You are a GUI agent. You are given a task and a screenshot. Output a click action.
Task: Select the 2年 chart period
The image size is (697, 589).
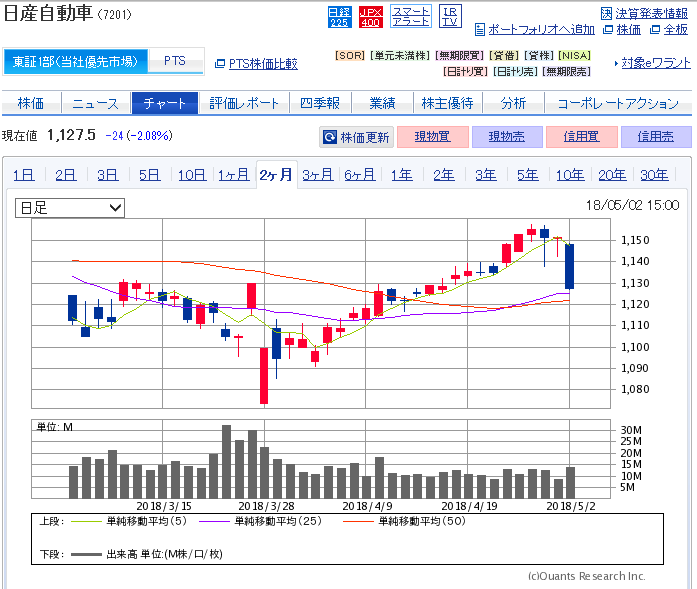pos(444,175)
